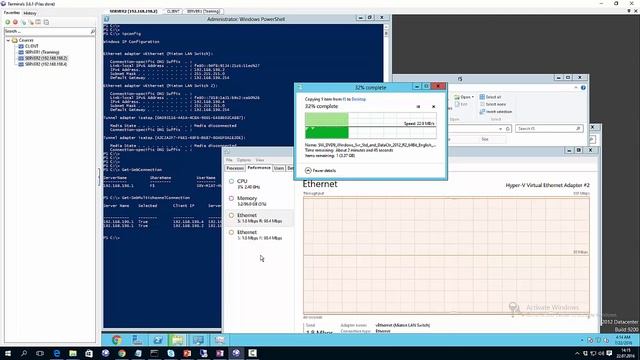Open the Explorer ribbon's Open dropdown

(x=464, y=97)
